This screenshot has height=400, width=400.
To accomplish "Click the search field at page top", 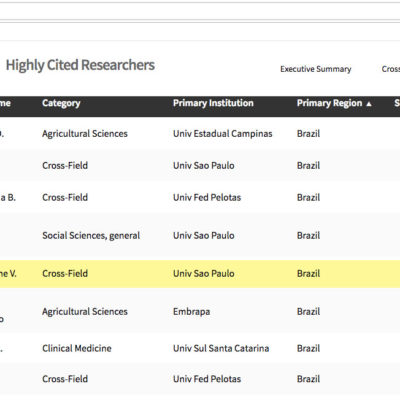I will [200, 11].
